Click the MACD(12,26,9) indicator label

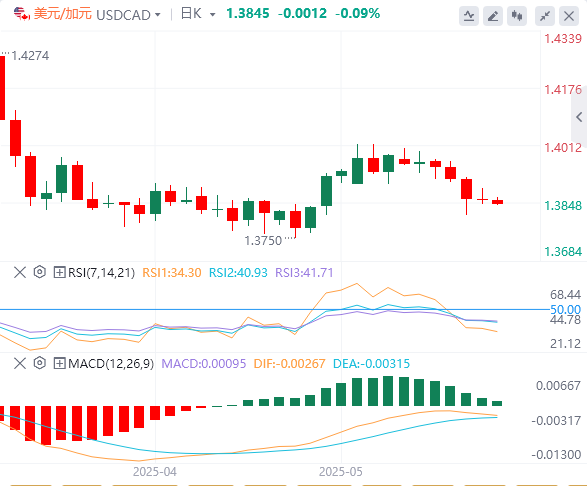[x=111, y=364]
